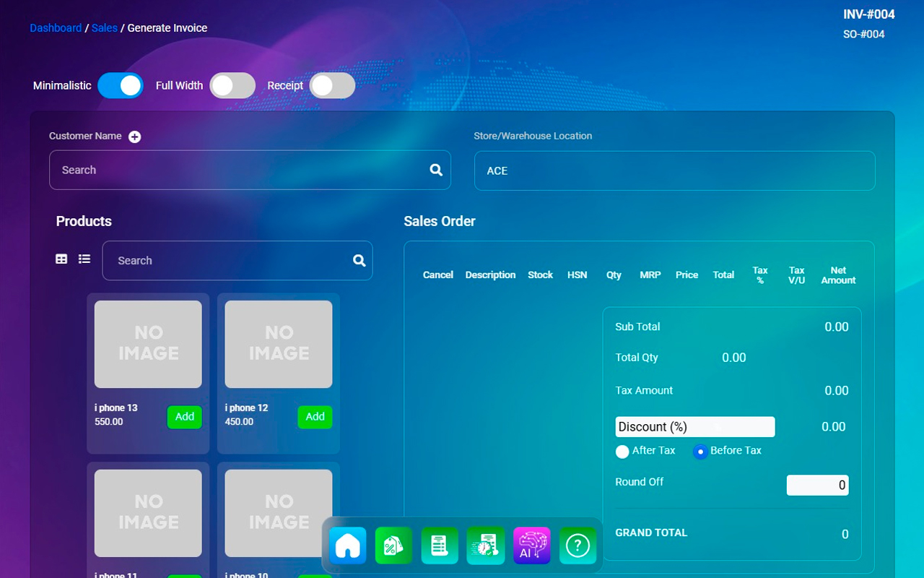Add new customer with plus icon
924x578 pixels.
134,137
